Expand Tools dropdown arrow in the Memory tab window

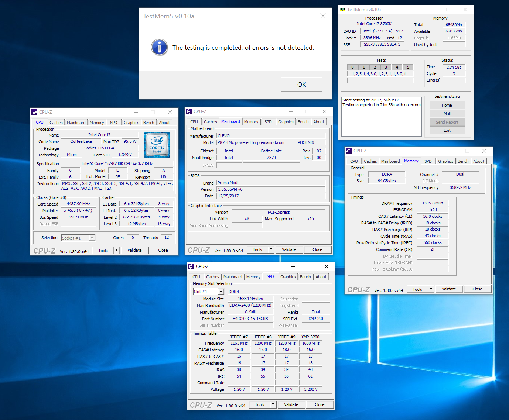[431, 289]
